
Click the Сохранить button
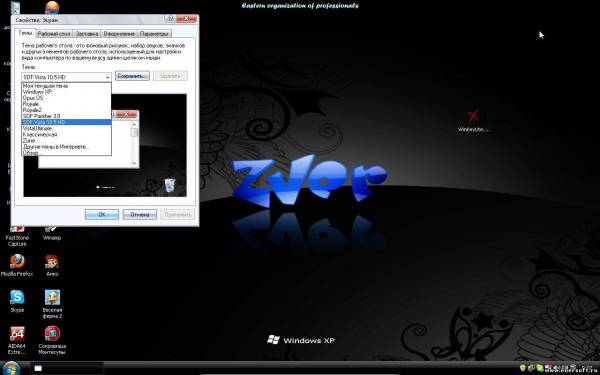132,76
